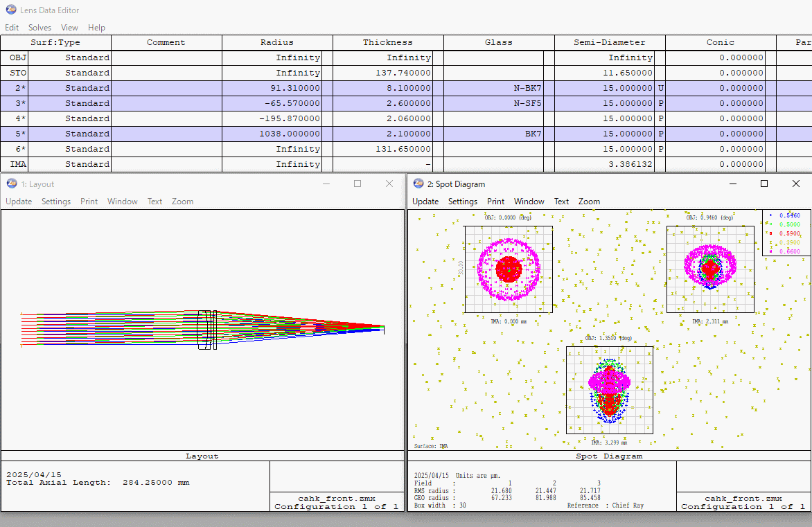Image resolution: width=812 pixels, height=527 pixels.
Task: Select the radius cell -65.570000
Action: click(x=272, y=103)
